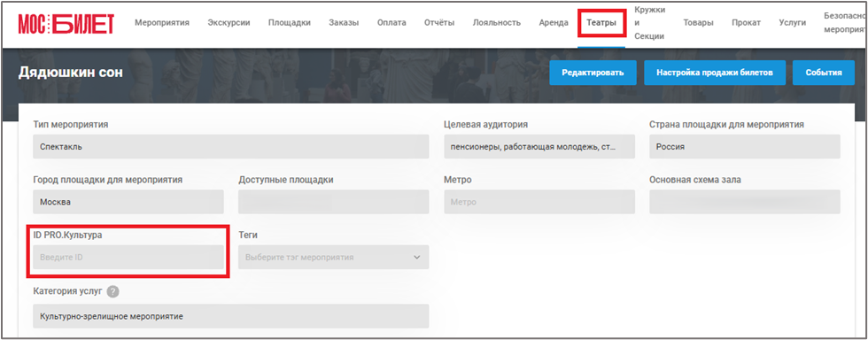Open the Заказы menu item
This screenshot has height=340, width=868.
tap(344, 23)
